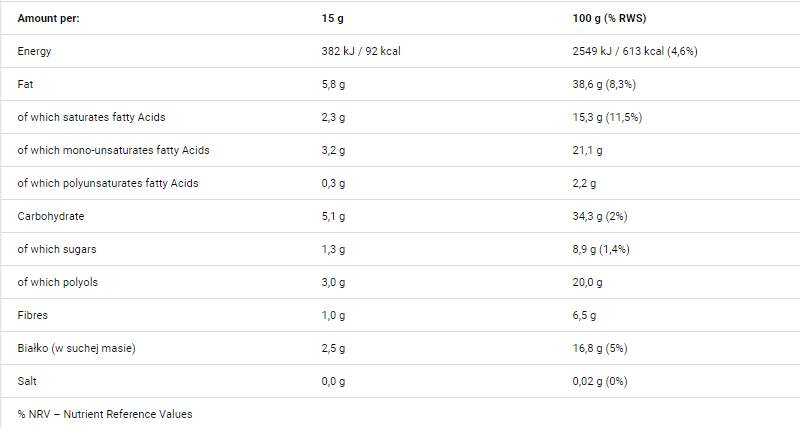Image resolution: width=800 pixels, height=428 pixels.
Task: Click the "Energy" row label
Action: 34,51
